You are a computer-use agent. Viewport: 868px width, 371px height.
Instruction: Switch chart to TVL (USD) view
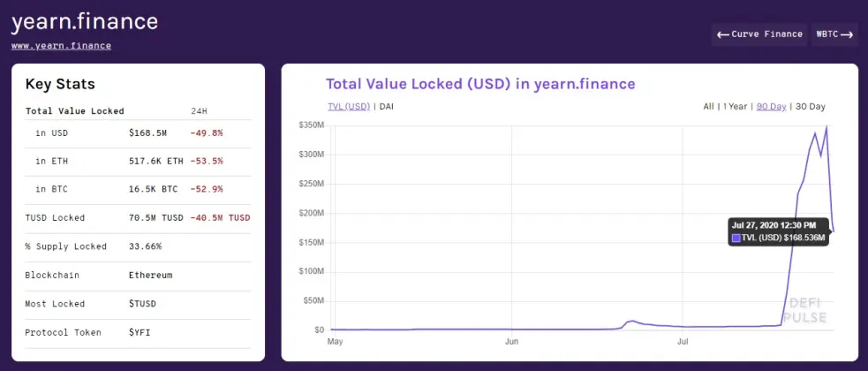349,106
